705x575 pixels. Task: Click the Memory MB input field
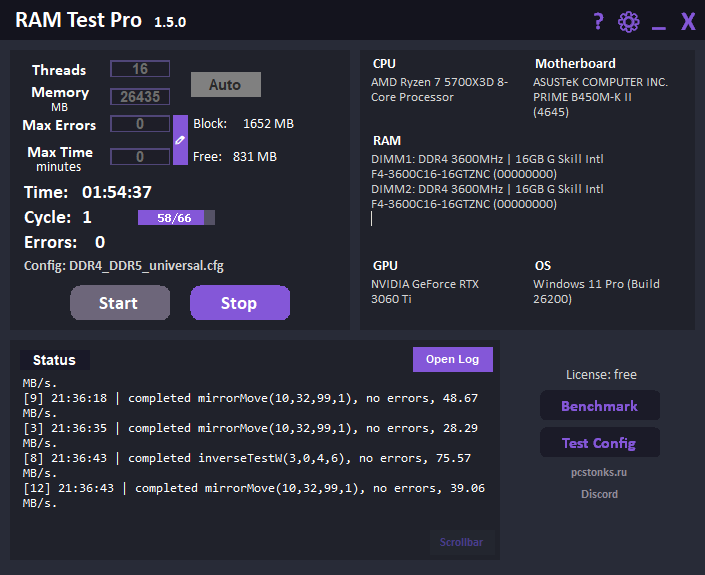point(140,97)
